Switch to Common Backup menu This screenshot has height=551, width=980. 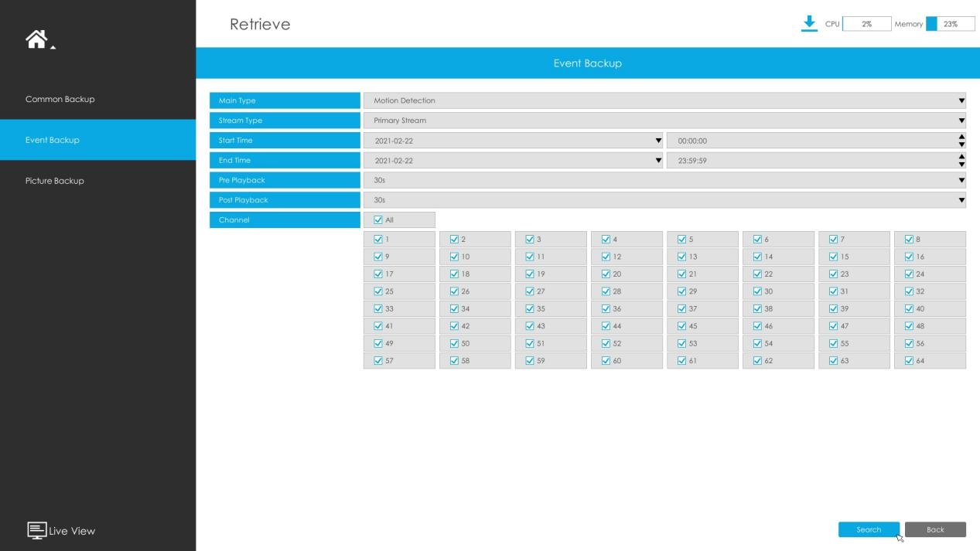pos(60,99)
